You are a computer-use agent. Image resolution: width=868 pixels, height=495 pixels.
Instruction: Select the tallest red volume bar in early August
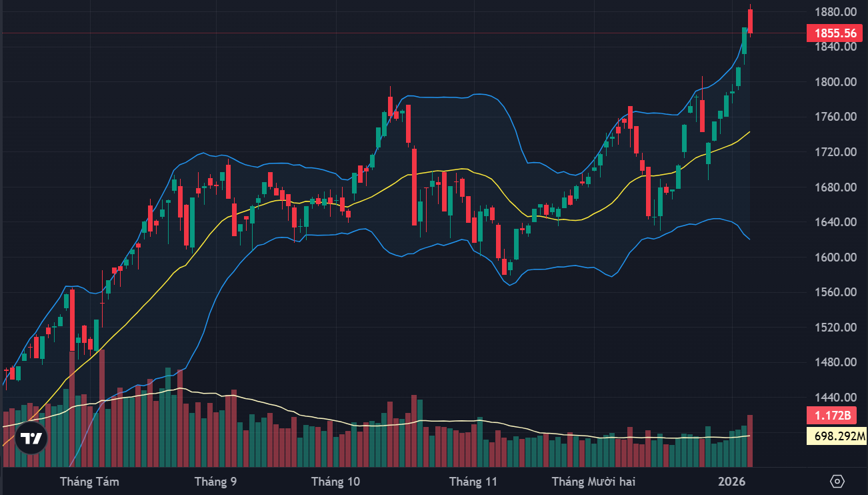point(102,408)
